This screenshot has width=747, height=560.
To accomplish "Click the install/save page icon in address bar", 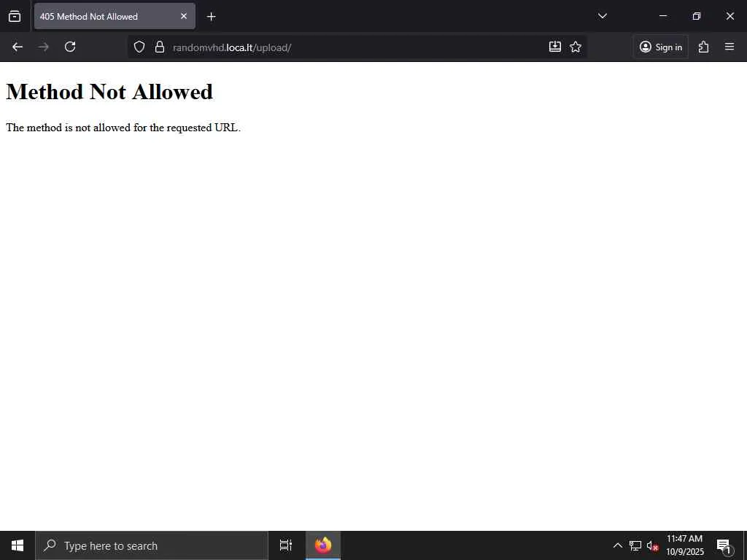I will point(555,47).
